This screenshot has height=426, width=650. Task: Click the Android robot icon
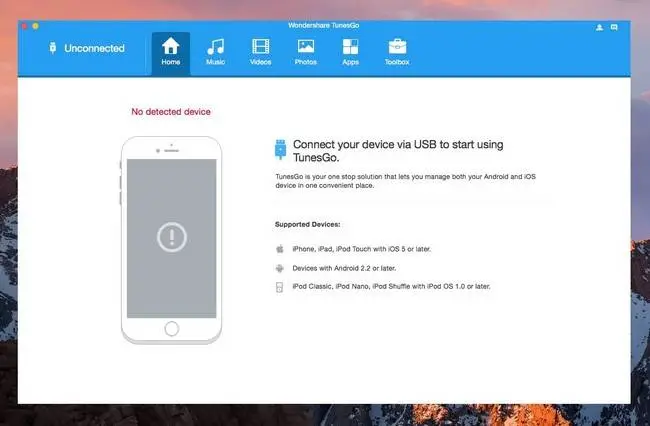(x=280, y=268)
